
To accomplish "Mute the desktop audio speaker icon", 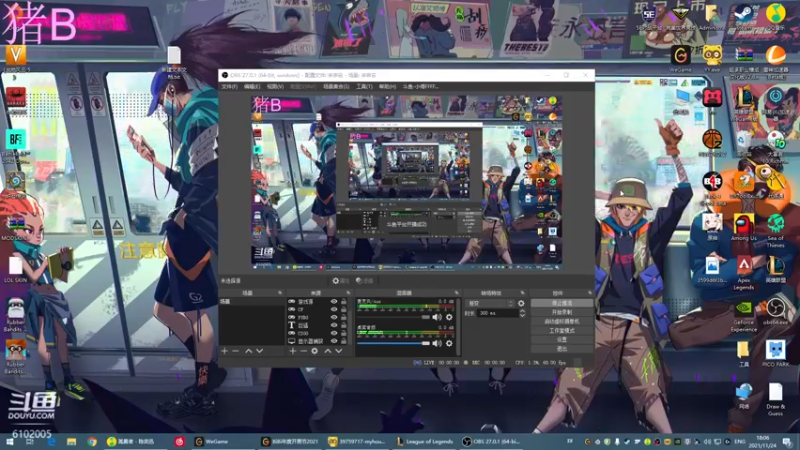I will 437,343.
